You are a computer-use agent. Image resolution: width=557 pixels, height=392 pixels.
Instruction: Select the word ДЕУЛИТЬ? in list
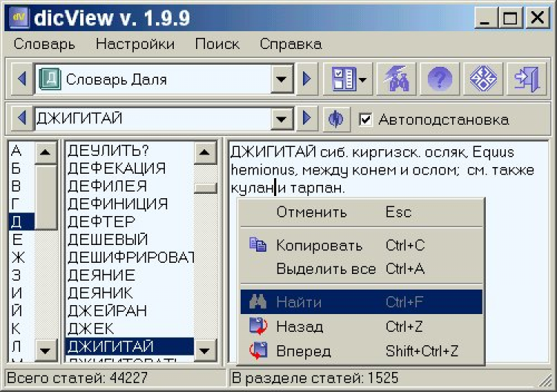130,151
